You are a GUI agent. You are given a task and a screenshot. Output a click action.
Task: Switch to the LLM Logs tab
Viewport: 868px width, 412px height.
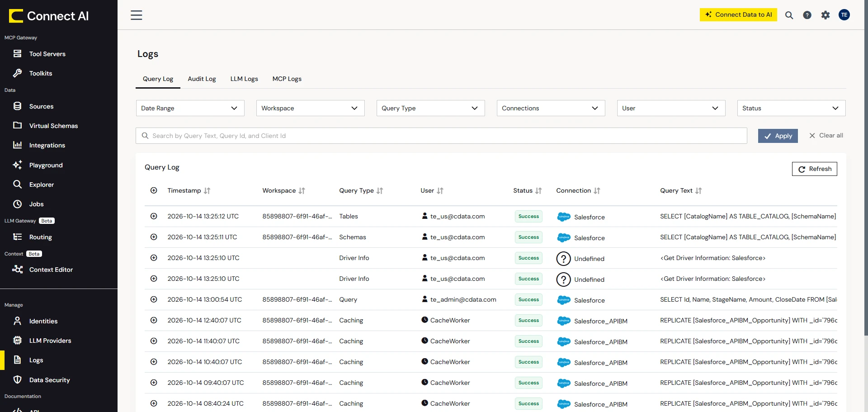point(244,79)
